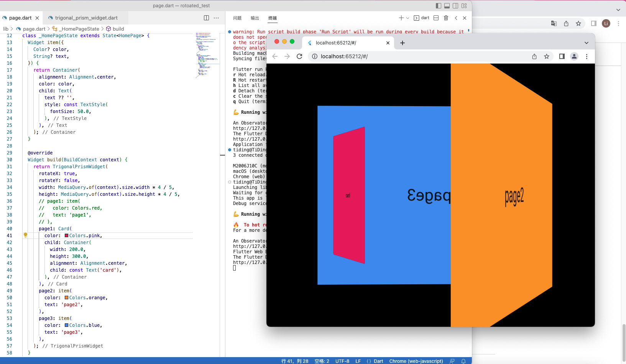Open the Customize Layout icon in the title bar
626x364 pixels.
pyautogui.click(x=463, y=6)
